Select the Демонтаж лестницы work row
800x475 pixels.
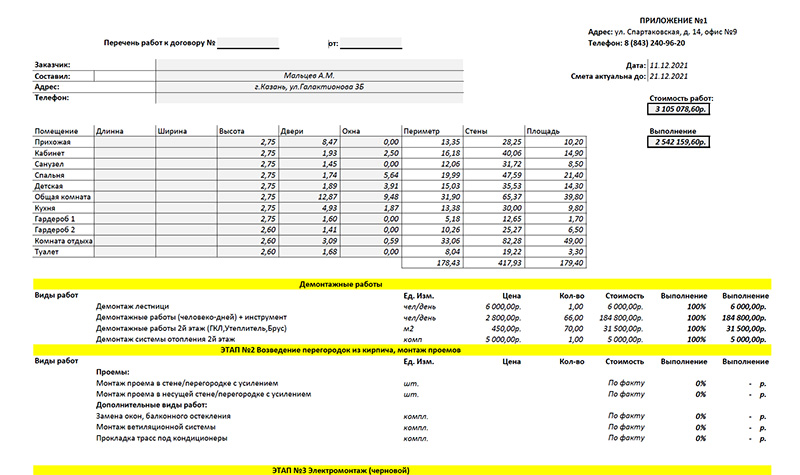(133, 306)
